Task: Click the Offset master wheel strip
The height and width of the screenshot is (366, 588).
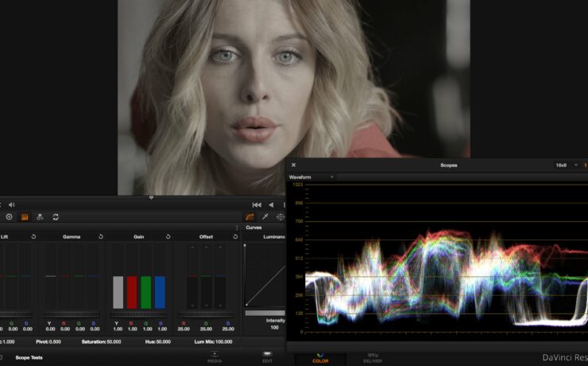Action: (x=206, y=314)
